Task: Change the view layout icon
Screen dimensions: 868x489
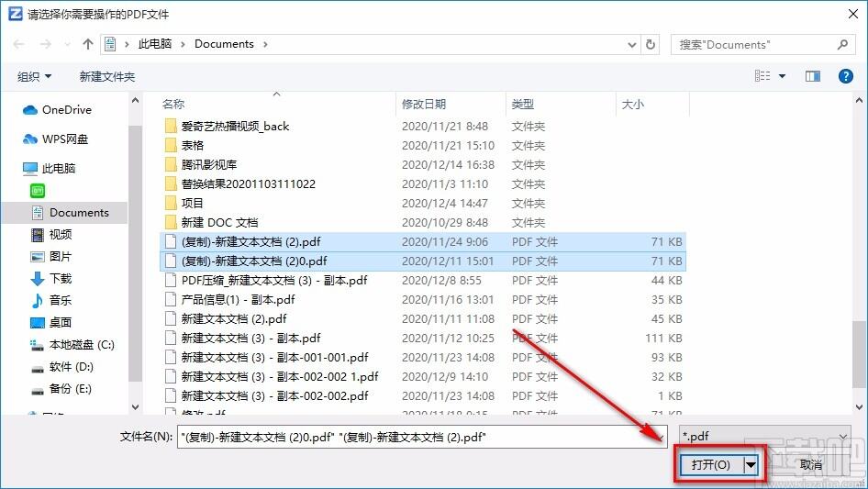Action: pyautogui.click(x=762, y=76)
